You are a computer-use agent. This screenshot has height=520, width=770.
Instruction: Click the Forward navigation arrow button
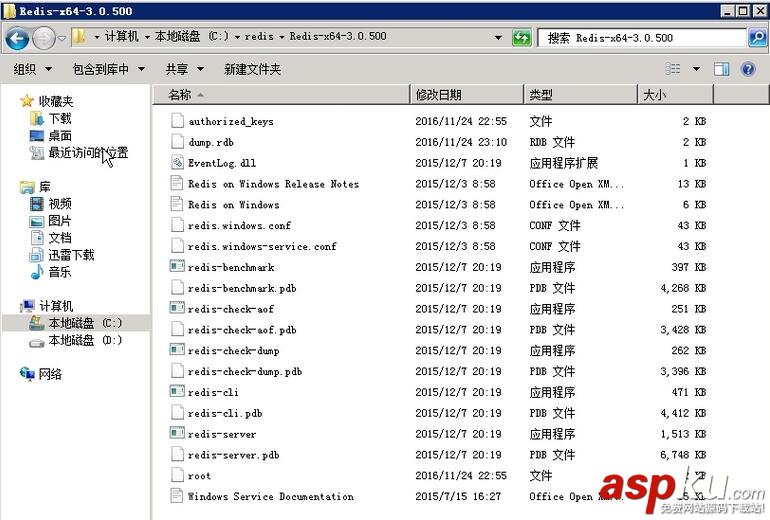pyautogui.click(x=44, y=38)
